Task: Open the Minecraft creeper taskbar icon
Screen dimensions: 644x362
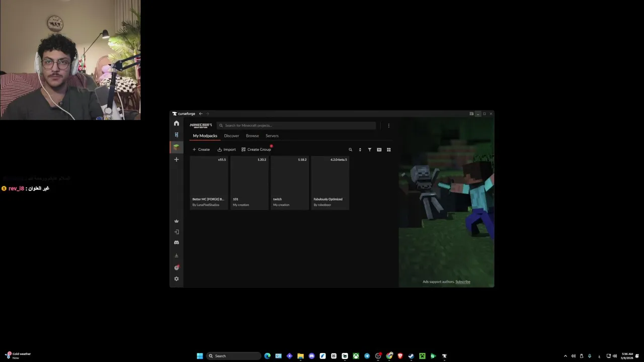Action: (422, 356)
